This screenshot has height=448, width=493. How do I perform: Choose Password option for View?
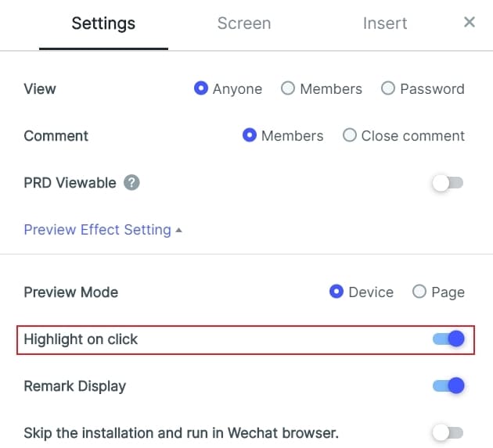click(x=388, y=89)
